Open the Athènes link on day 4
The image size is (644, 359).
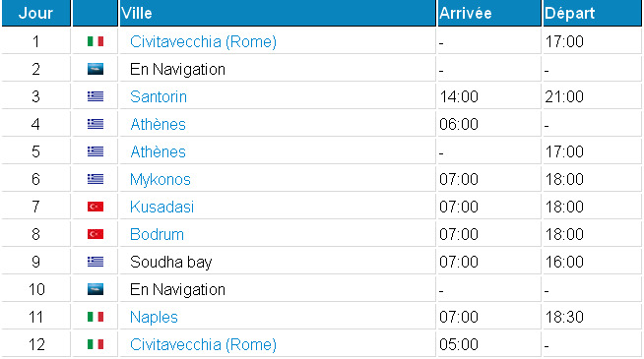(x=158, y=124)
